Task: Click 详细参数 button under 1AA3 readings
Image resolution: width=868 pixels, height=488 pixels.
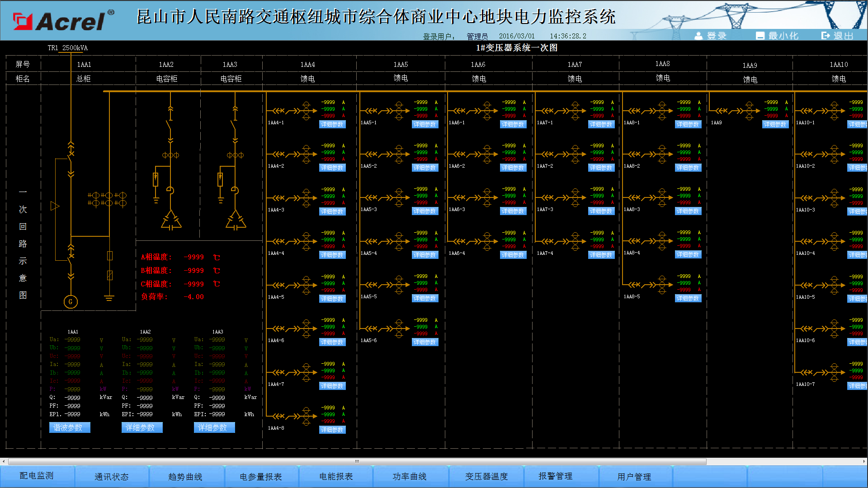Action: [214, 427]
